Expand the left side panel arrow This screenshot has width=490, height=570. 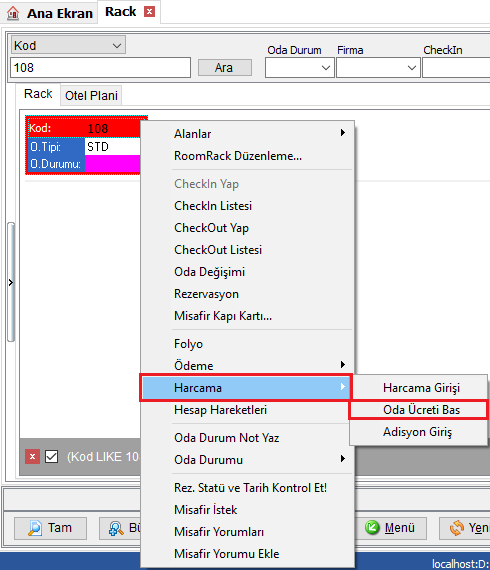11,282
